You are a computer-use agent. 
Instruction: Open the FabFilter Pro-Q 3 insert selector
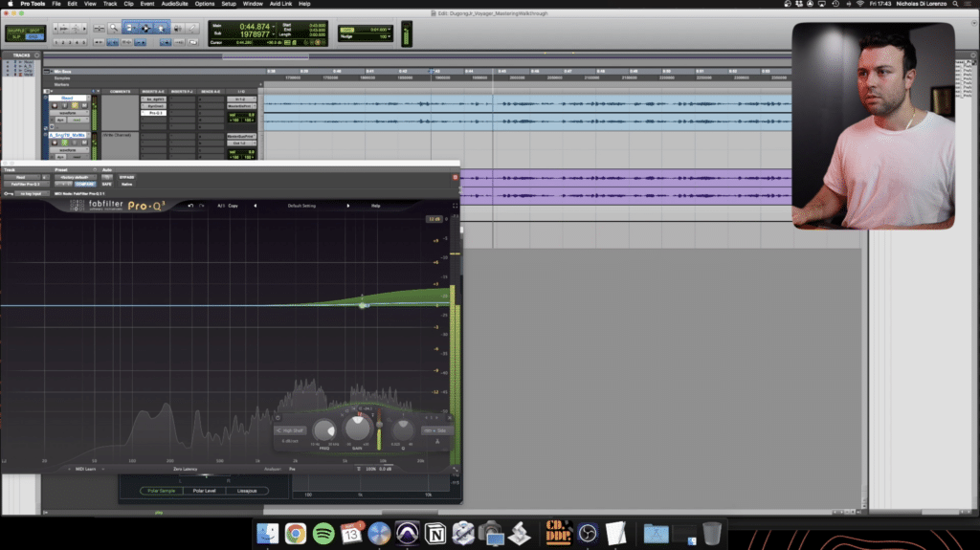pyautogui.click(x=25, y=185)
